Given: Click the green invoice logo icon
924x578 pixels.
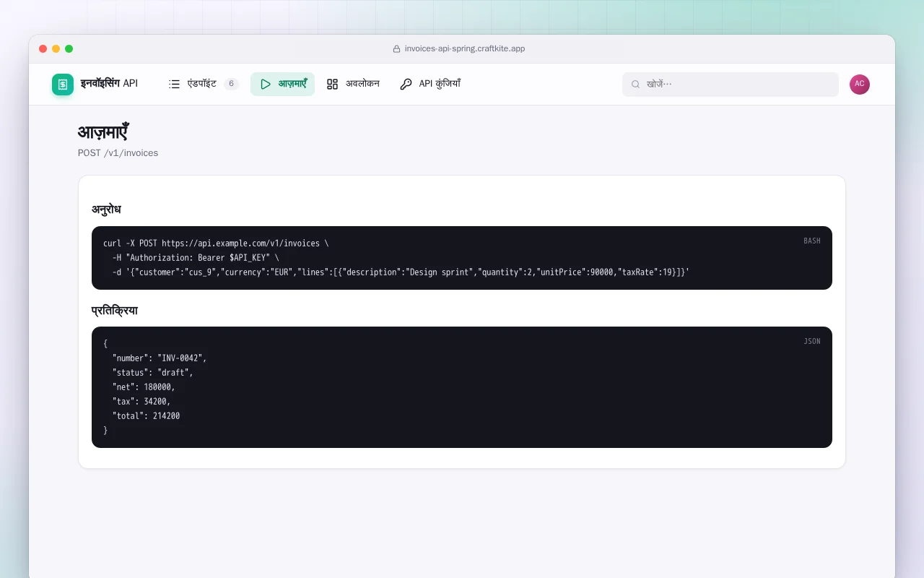Looking at the screenshot, I should coord(63,85).
